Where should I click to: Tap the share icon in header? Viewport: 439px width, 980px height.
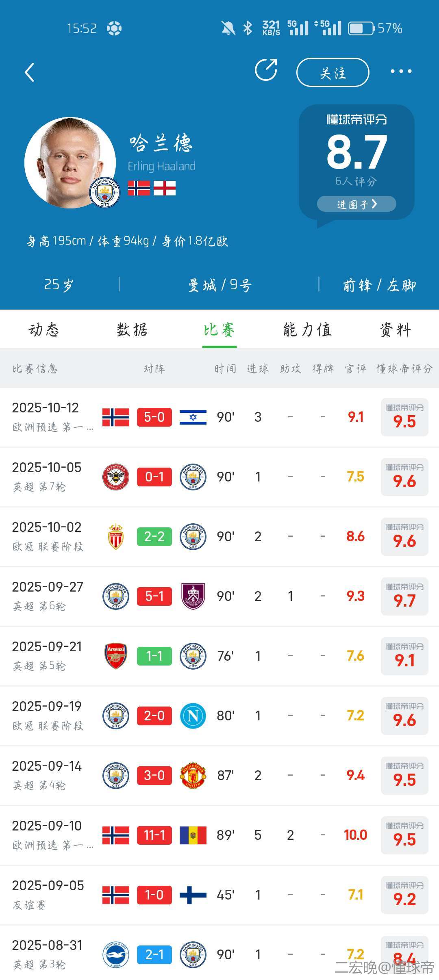[x=266, y=70]
